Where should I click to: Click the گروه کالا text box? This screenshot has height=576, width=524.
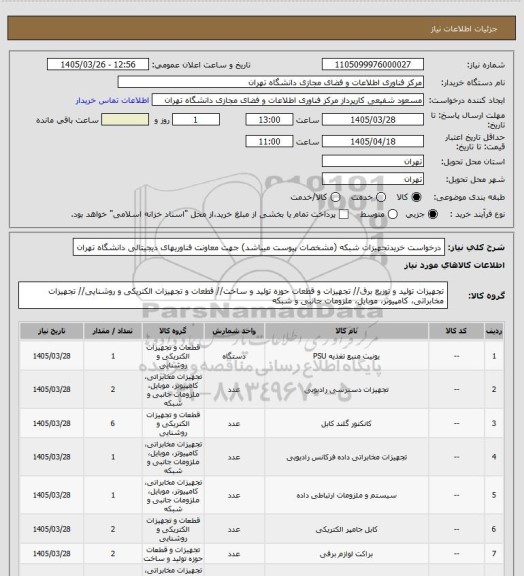(x=233, y=295)
